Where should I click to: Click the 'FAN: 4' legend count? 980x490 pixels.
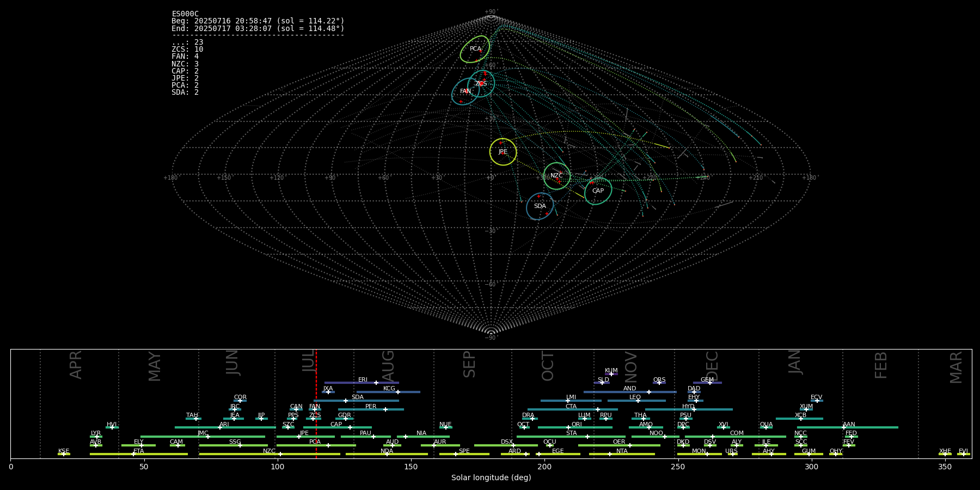pos(185,57)
